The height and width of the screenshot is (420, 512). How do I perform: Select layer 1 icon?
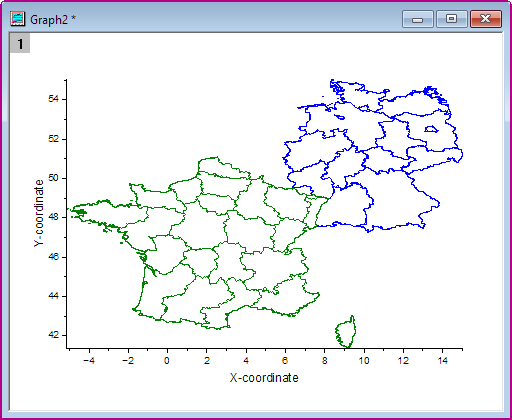20,43
